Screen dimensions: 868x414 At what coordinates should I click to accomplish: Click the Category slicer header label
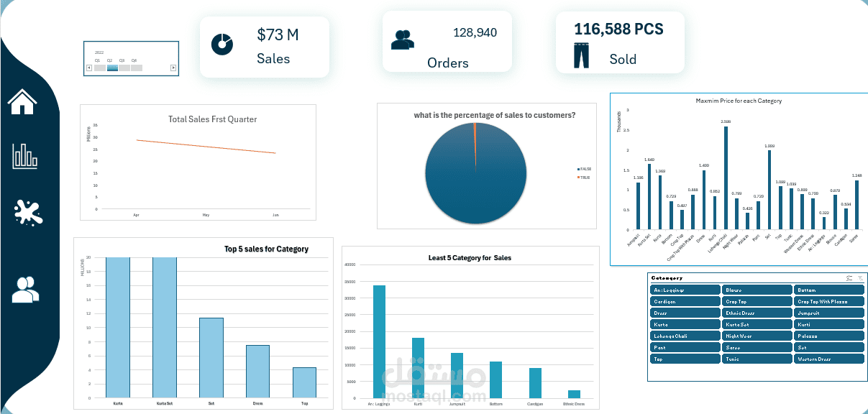pyautogui.click(x=667, y=278)
